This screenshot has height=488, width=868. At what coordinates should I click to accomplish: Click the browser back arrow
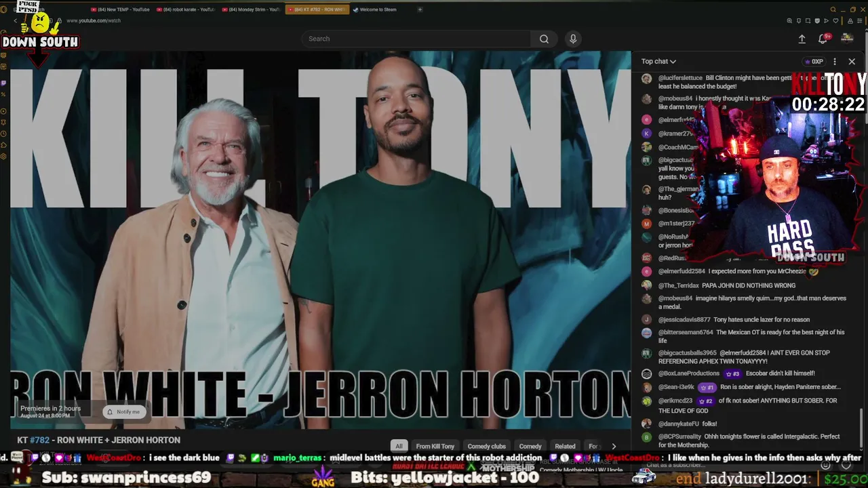click(16, 21)
